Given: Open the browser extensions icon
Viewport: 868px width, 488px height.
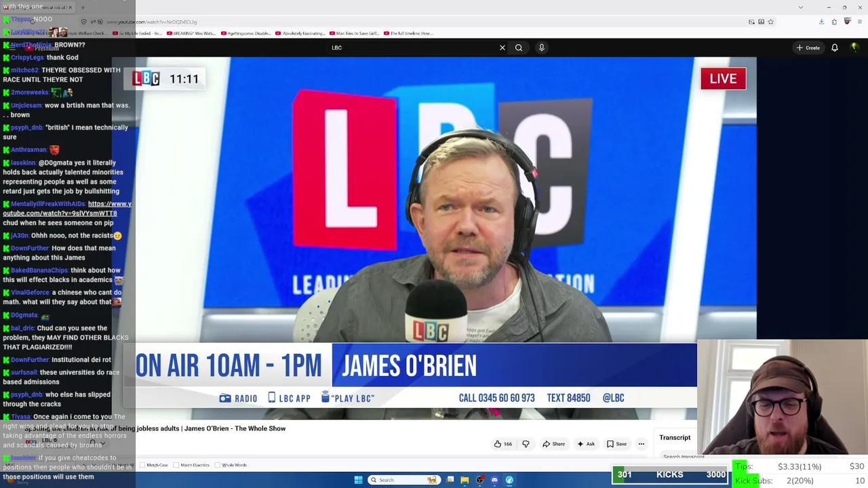Looking at the screenshot, I should pyautogui.click(x=834, y=22).
